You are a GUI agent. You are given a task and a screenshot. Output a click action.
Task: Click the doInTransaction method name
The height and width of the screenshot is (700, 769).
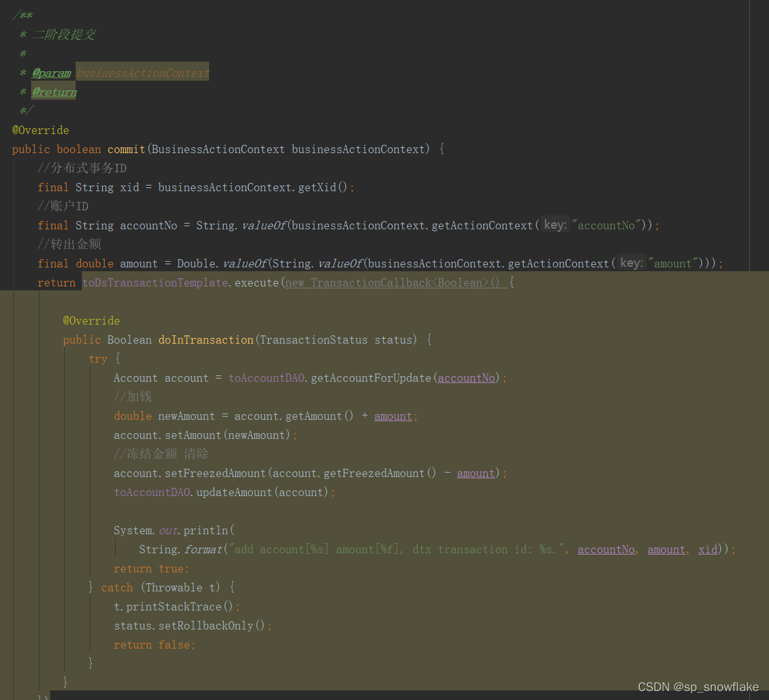[206, 340]
